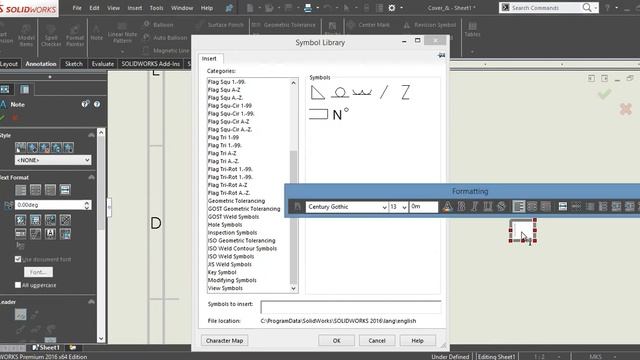Click the Format Painter tool
Screen dimensions: 640x360
click(x=75, y=35)
